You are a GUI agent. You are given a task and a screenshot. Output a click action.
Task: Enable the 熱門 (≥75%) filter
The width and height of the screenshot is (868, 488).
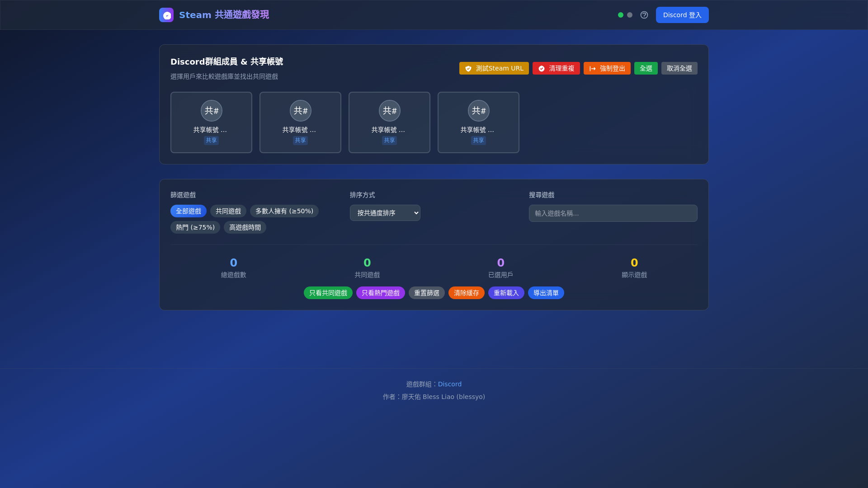tap(195, 227)
